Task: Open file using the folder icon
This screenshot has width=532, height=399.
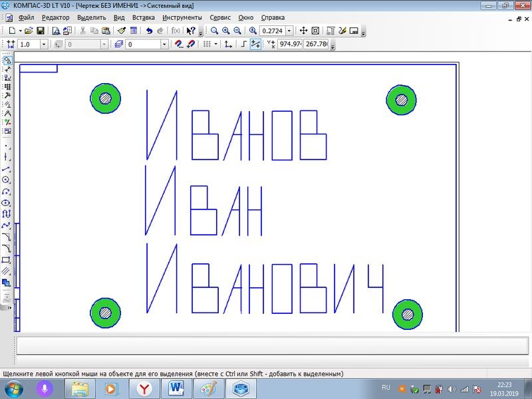Action: [x=29, y=31]
